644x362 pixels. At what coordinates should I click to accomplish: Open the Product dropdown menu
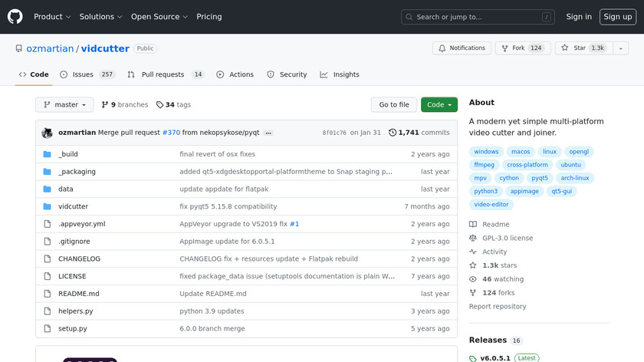[x=52, y=17]
